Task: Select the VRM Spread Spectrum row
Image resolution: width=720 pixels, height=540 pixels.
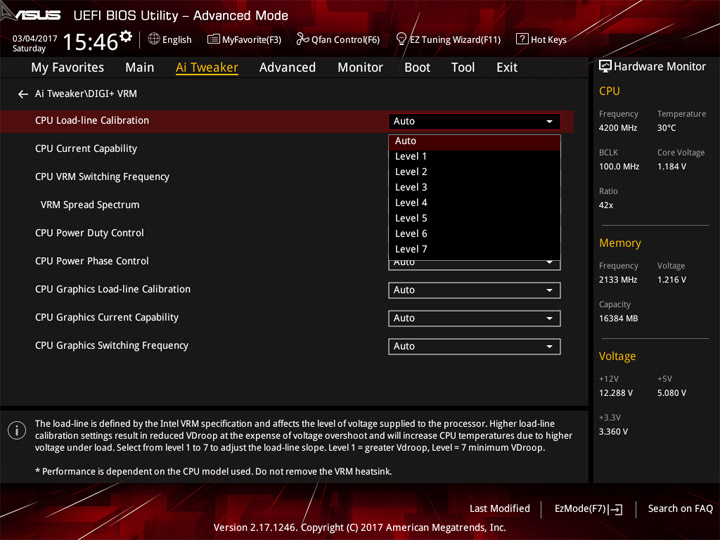Action: 90,205
